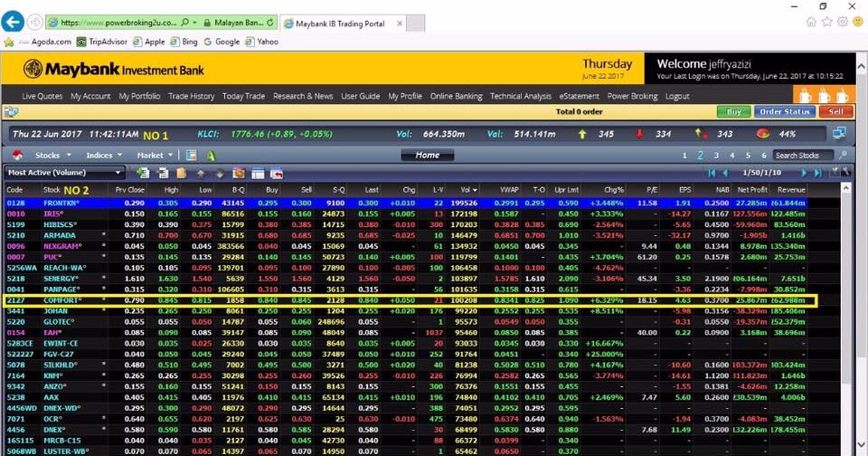
Task: Go to previous quotes page arrow
Action: pos(725,173)
